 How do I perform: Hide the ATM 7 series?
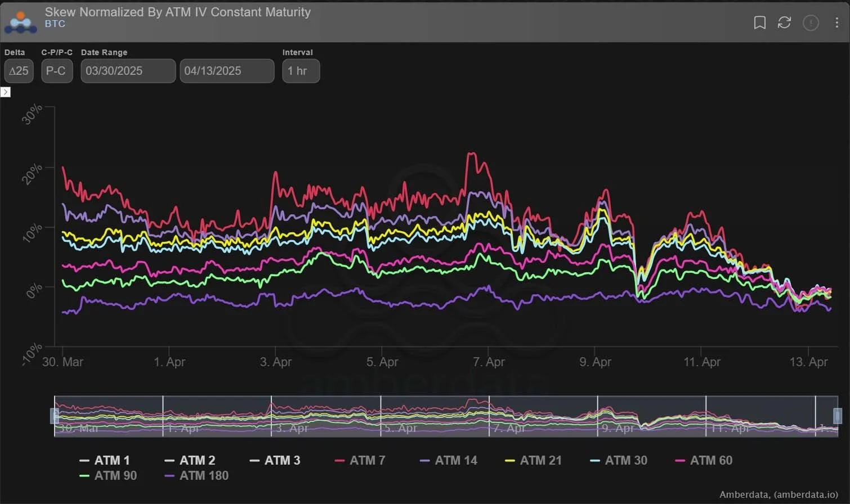click(x=360, y=460)
